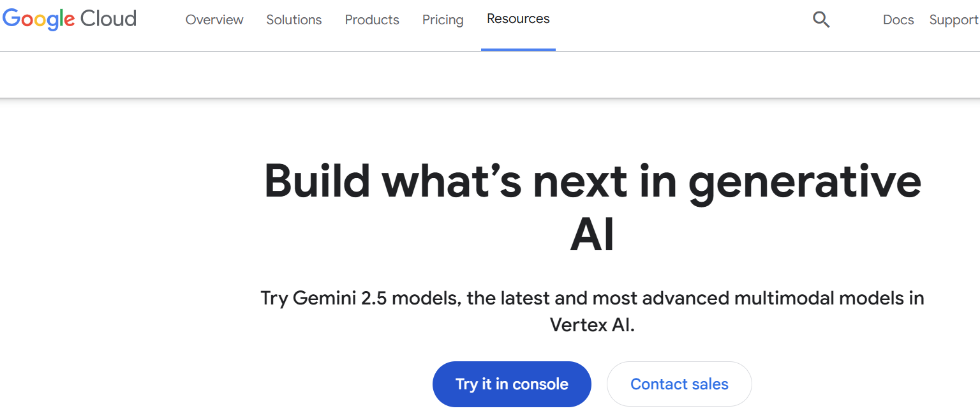
Task: Navigate to Support via the header link
Action: click(953, 20)
